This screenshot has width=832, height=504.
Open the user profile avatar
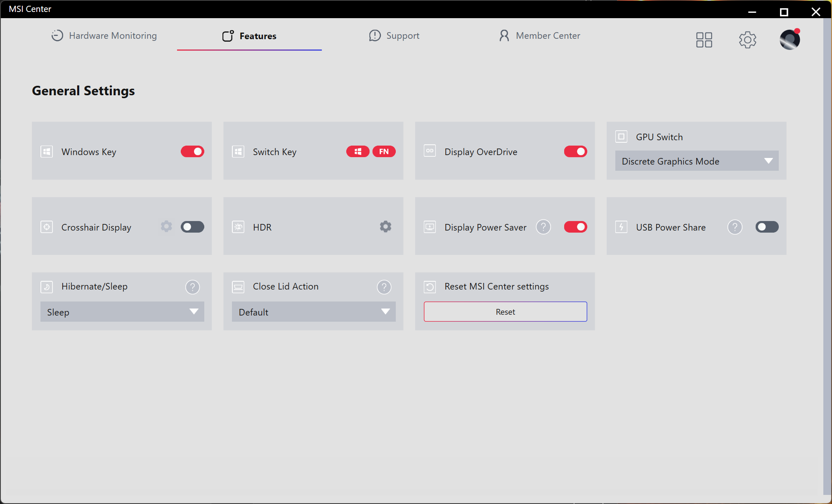789,40
